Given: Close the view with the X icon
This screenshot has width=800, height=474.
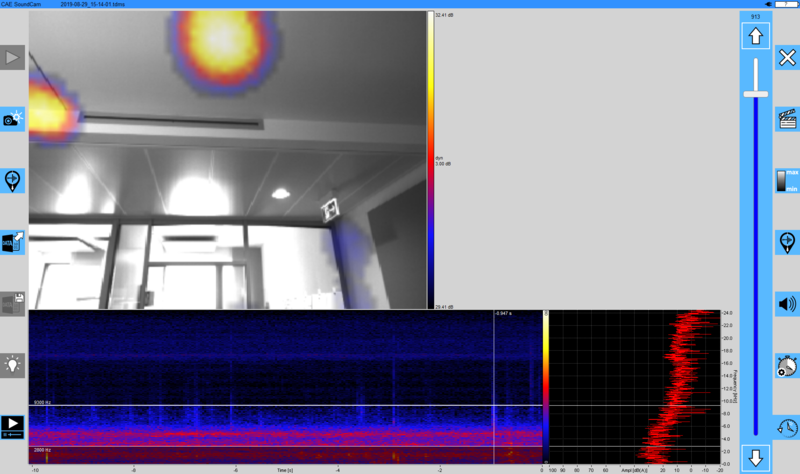Looking at the screenshot, I should coord(787,58).
